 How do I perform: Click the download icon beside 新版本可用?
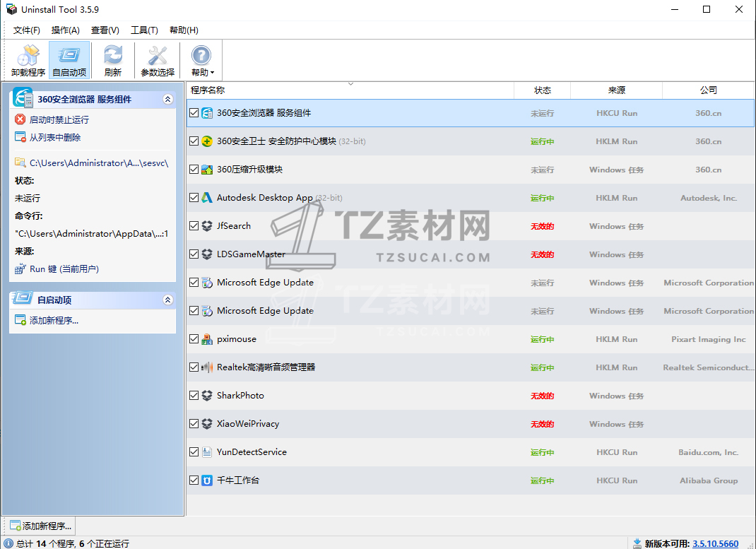tap(637, 543)
